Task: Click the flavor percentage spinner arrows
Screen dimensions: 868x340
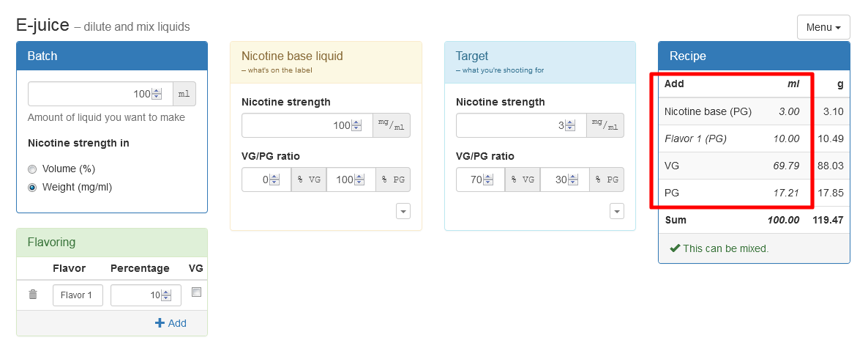Action: [166, 295]
